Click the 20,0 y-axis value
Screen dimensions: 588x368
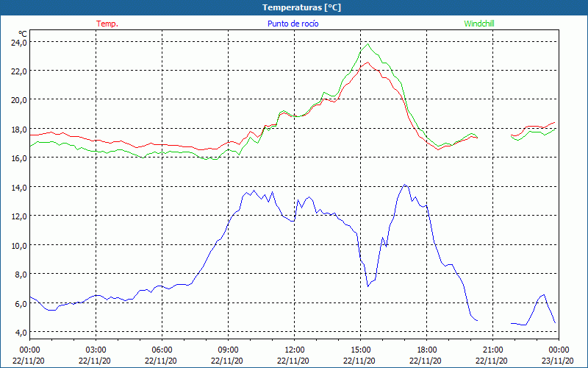point(18,100)
